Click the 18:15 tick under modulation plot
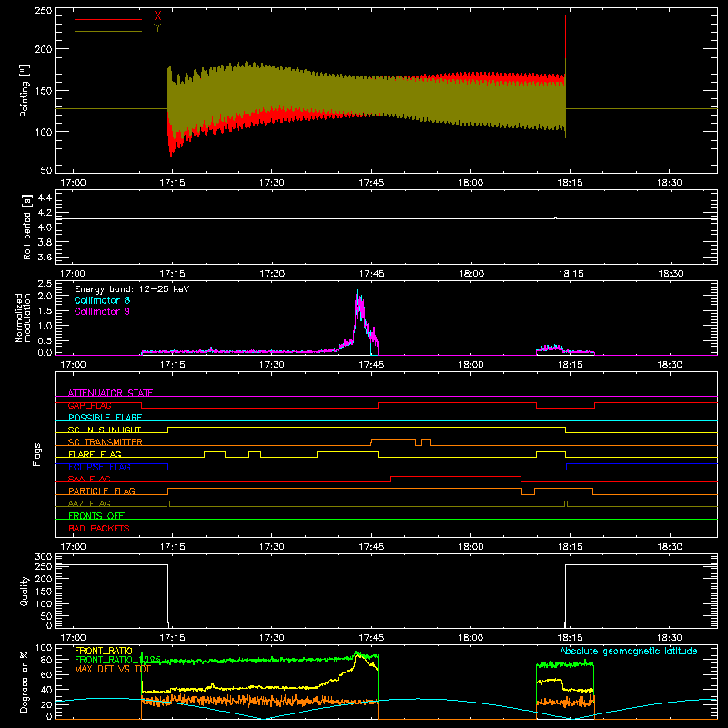Viewport: 728px width, 728px height. tap(571, 365)
